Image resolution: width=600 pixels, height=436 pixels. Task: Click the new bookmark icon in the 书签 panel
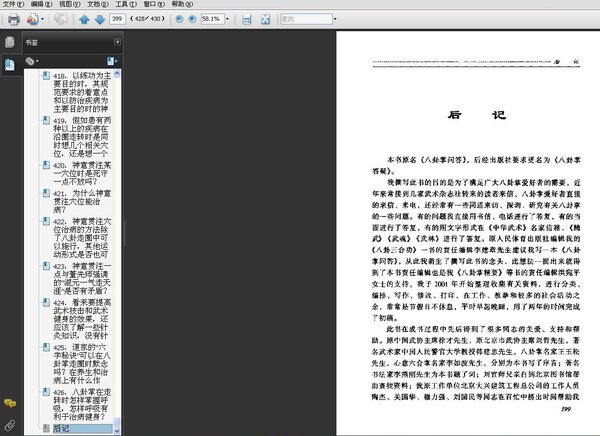(x=112, y=61)
